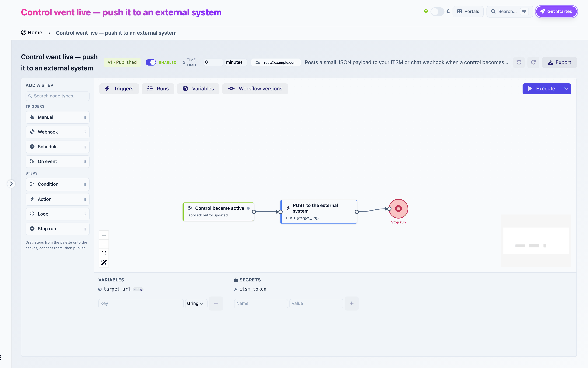Expand the collapsed left sidebar
The width and height of the screenshot is (588, 368).
[x=11, y=184]
